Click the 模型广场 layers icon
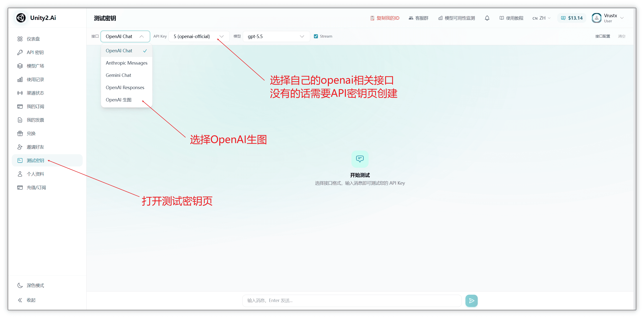Viewport: 644px width, 318px height. (x=20, y=66)
